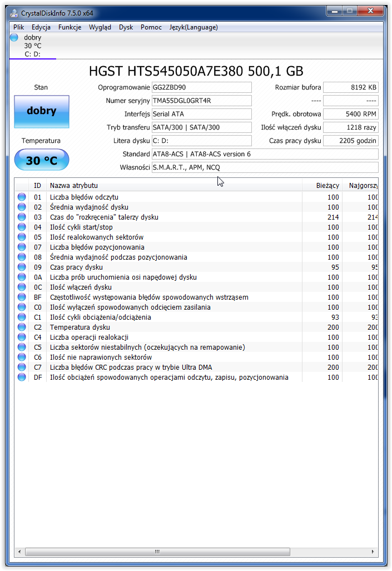The height and width of the screenshot is (571, 392).
Task: Click the CrystalDiskInfo title bar app icon
Action: [14, 13]
